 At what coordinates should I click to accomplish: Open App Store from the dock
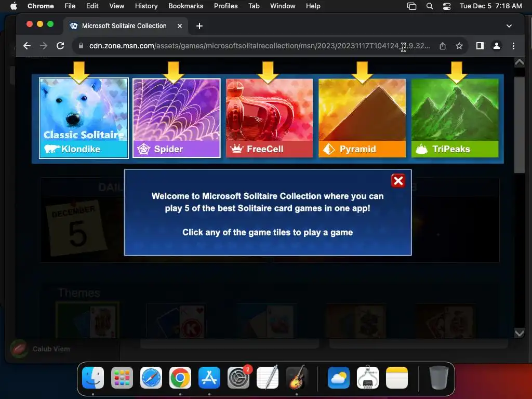[209, 378]
